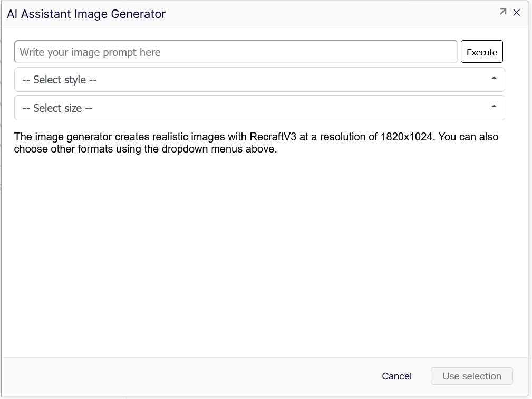
Task: Click the Execute button
Action: point(481,52)
